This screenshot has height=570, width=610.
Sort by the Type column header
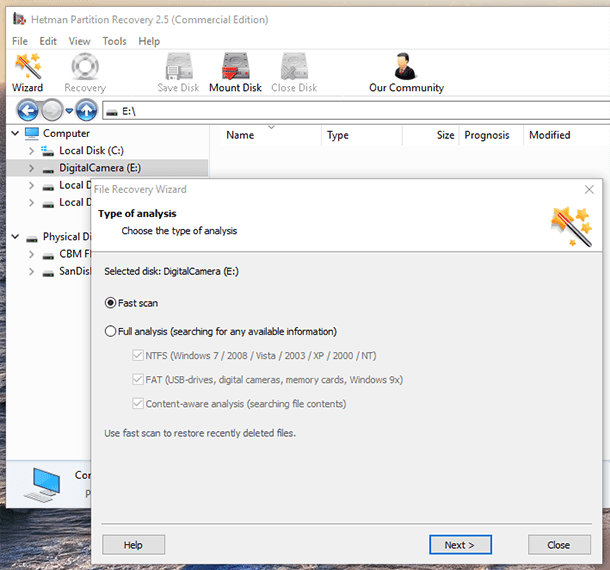[362, 135]
